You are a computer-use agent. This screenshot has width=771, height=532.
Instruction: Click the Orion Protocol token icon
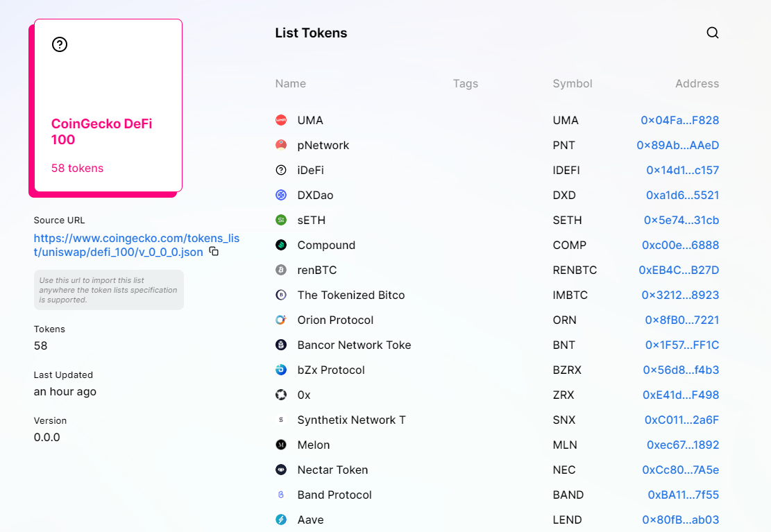(281, 320)
